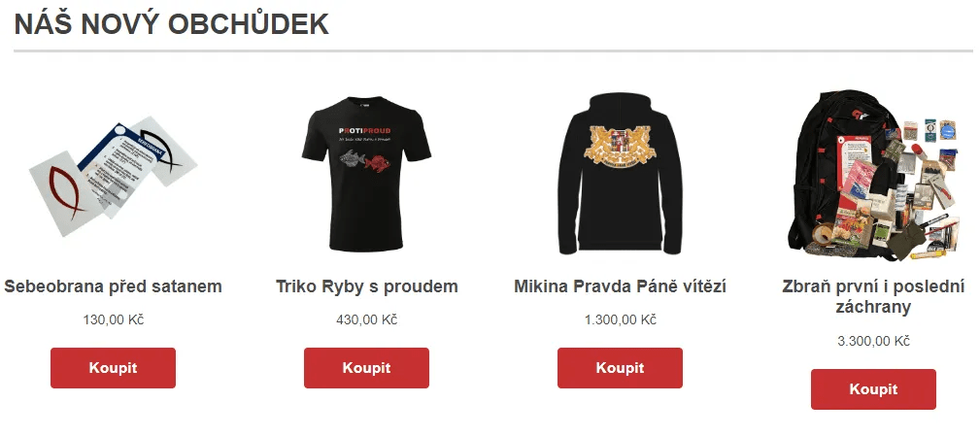Click Koupit for the 1.300,00 Kč hoodie
Viewport: 980px width, 436px height.
[620, 368]
